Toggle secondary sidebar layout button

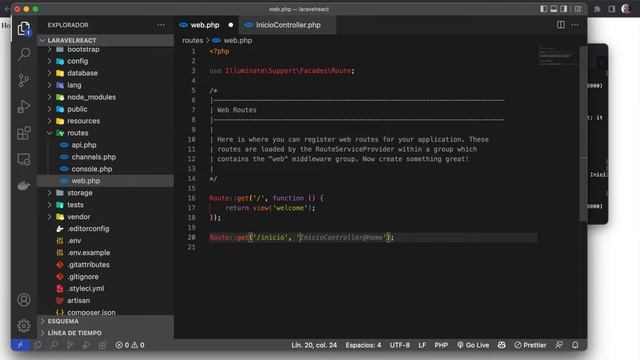pos(564,9)
